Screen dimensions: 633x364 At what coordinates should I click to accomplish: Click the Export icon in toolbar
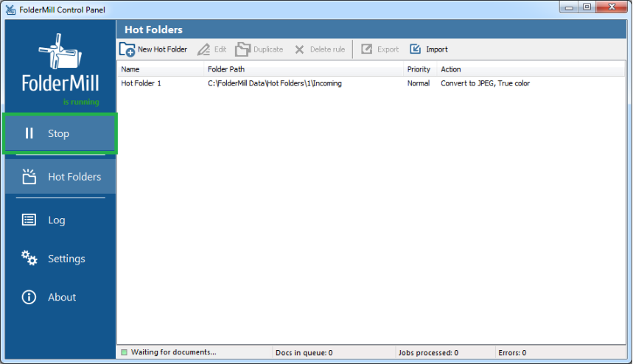[x=366, y=49]
